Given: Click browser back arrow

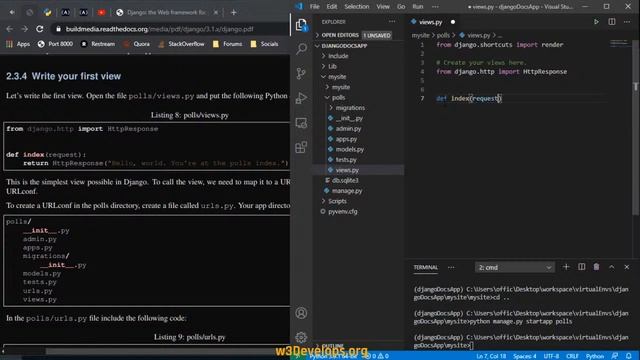Looking at the screenshot, I should [x=9, y=29].
